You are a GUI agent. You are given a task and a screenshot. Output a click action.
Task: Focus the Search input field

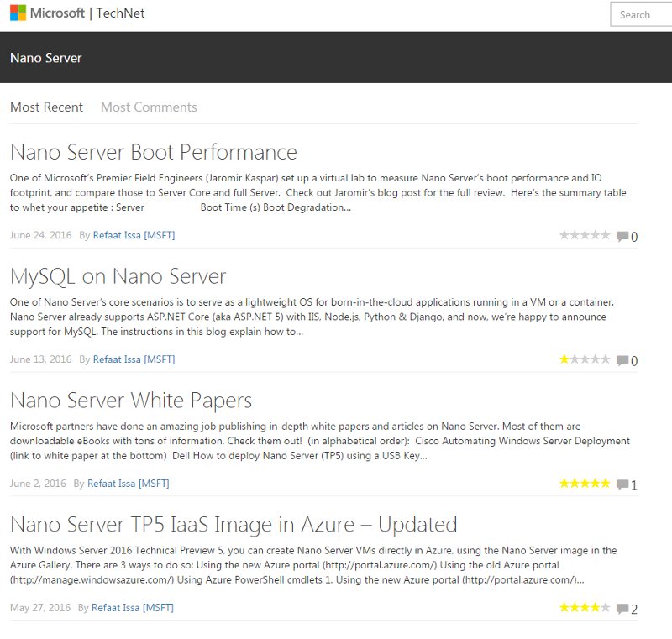641,14
